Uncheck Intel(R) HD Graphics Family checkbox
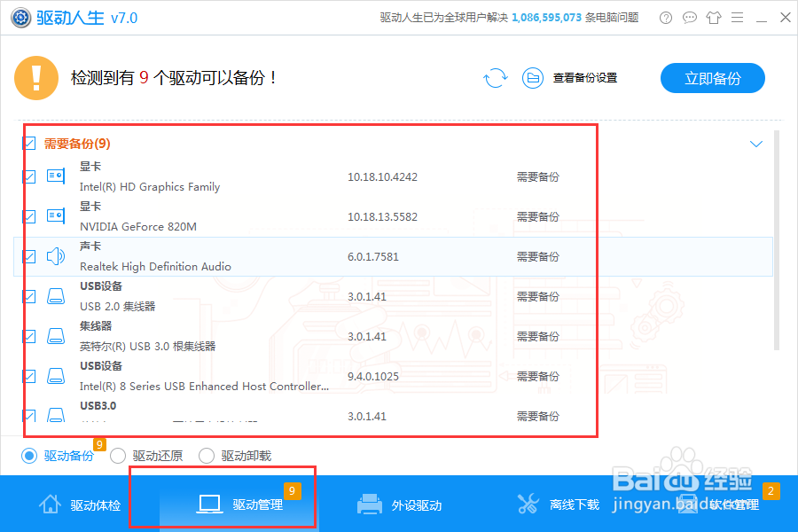Screen dimensions: 798x532 point(29,176)
